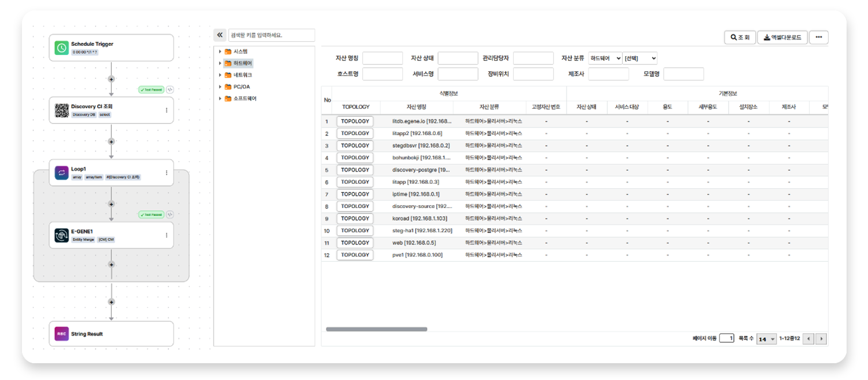This screenshot has height=380, width=868.
Task: Expand the PC/OA tree node arrow
Action: click(220, 87)
